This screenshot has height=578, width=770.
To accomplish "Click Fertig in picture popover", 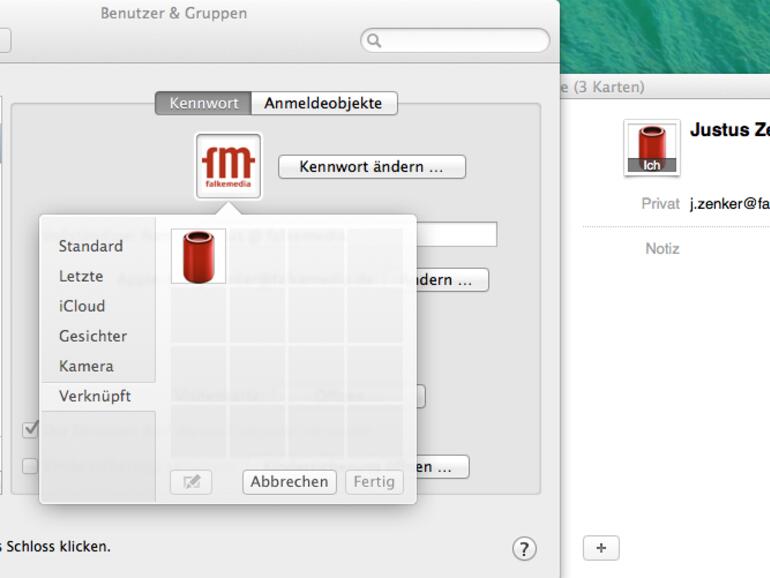I will (374, 482).
